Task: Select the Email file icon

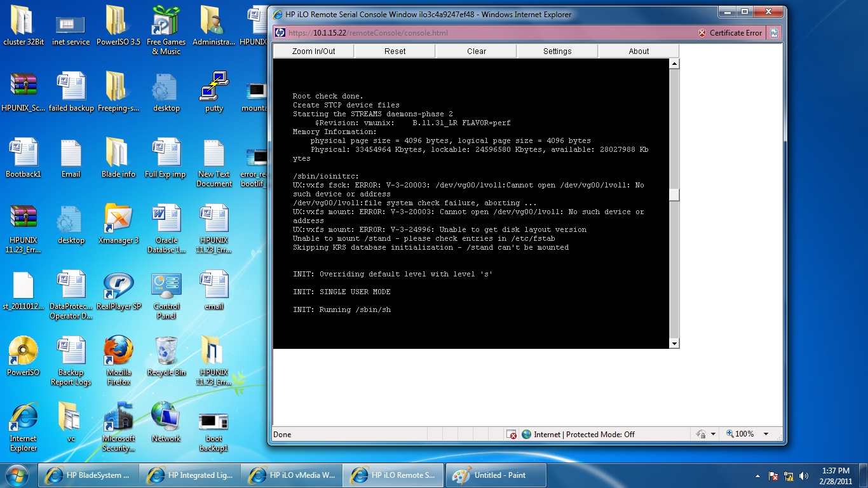Action: (x=71, y=159)
